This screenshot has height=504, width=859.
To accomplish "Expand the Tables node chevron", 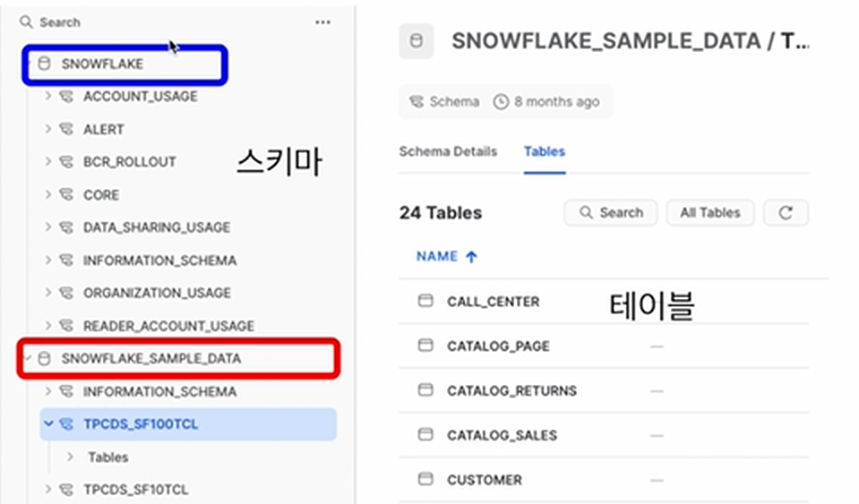I will click(70, 457).
